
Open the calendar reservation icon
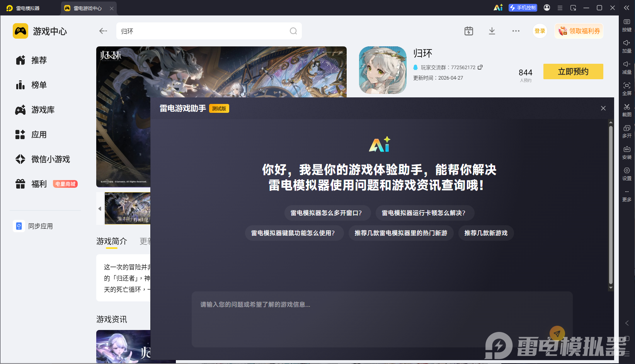coord(469,31)
